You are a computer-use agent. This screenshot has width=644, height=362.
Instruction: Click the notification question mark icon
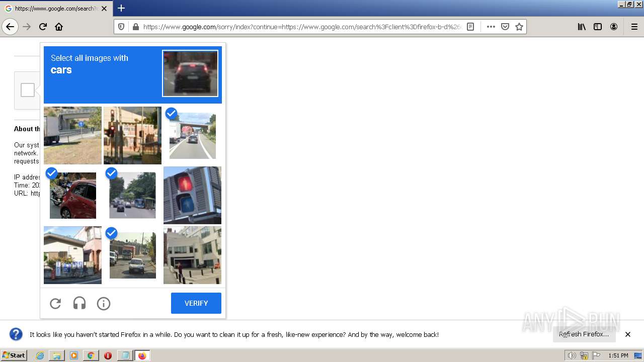(16, 334)
